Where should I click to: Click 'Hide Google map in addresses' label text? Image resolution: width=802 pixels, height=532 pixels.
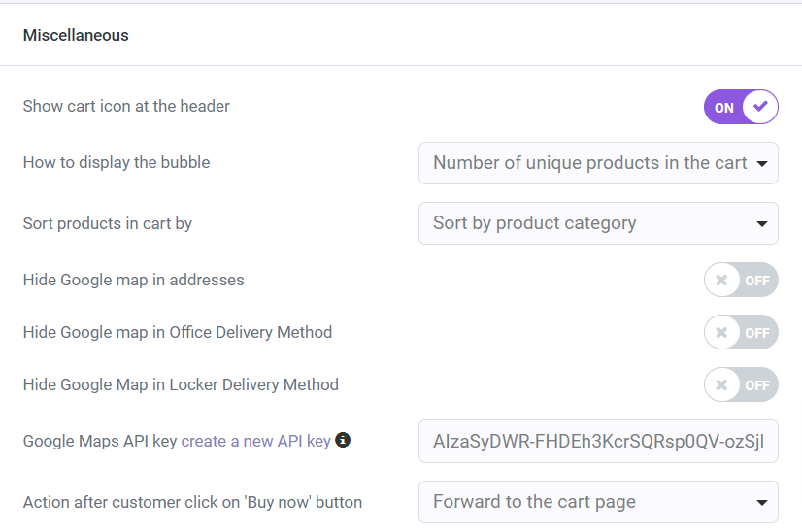(x=133, y=280)
